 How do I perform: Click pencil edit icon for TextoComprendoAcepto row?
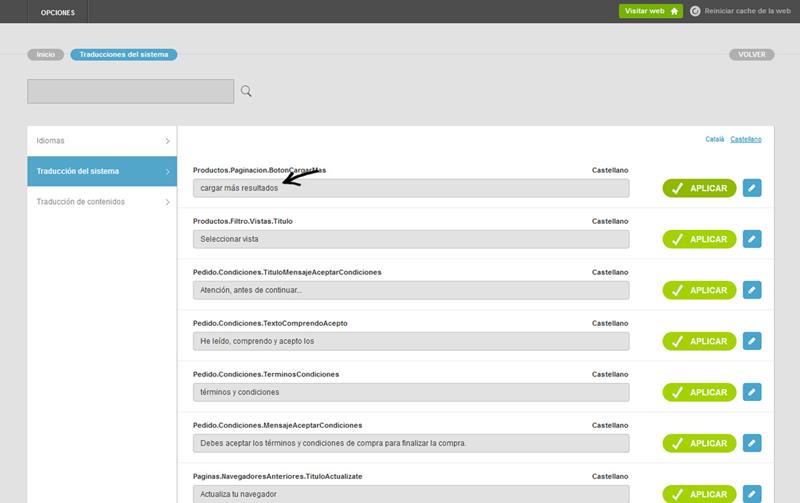pos(752,341)
